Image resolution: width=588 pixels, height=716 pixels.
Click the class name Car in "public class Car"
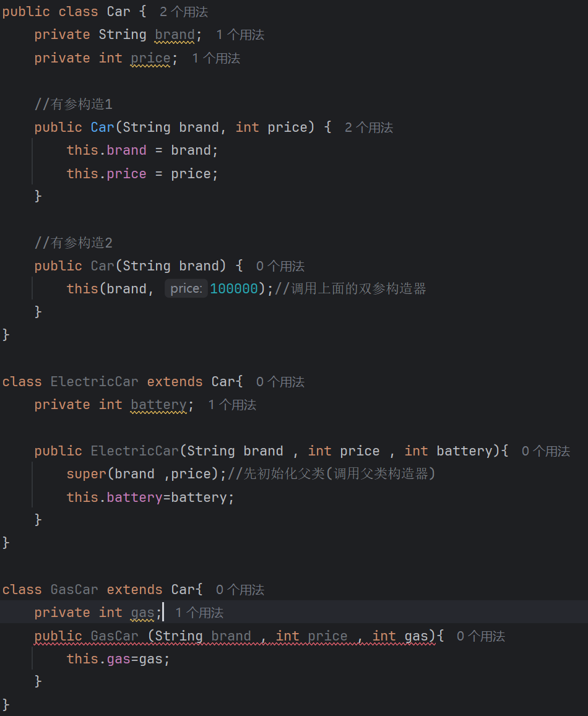118,11
